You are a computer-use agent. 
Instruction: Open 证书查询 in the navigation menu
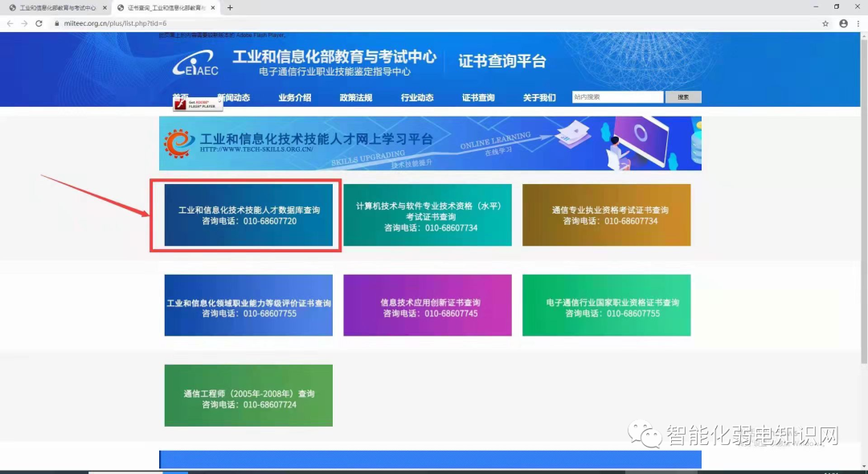point(478,97)
